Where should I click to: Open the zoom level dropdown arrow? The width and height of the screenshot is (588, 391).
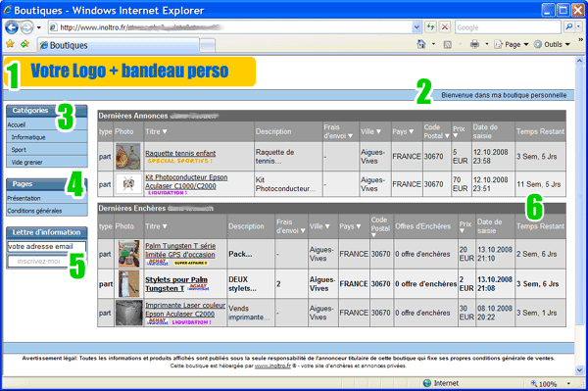[x=568, y=383]
